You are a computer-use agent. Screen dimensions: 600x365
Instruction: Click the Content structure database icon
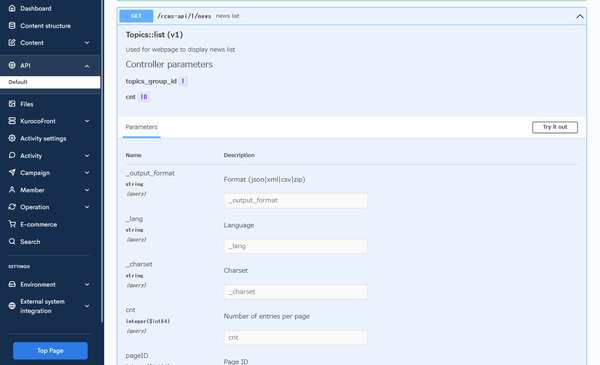pyautogui.click(x=12, y=26)
